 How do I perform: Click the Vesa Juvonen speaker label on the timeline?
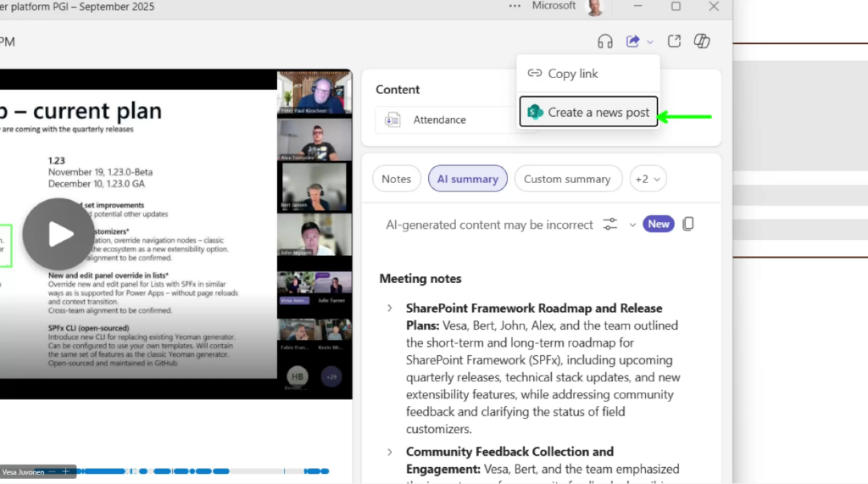[x=23, y=472]
